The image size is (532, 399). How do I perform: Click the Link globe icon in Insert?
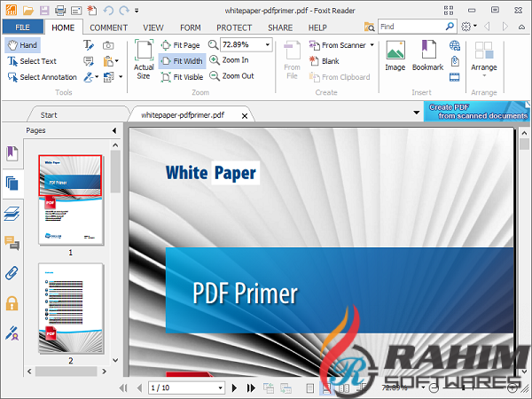[455, 45]
